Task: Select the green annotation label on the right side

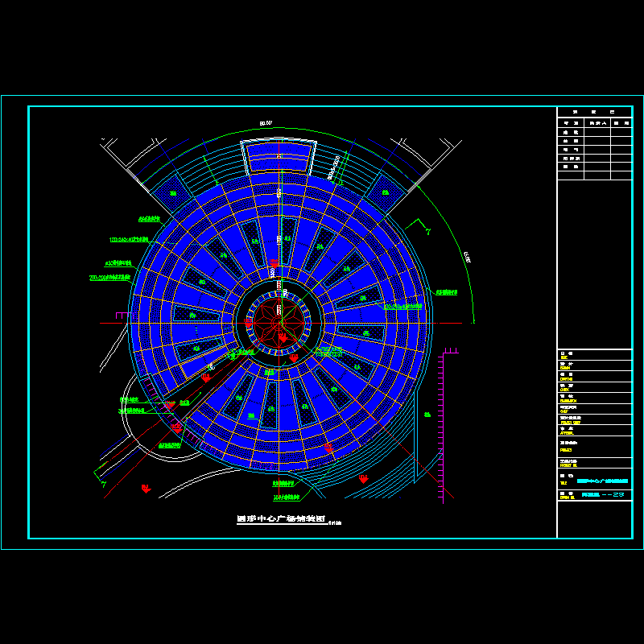Action: tap(445, 293)
